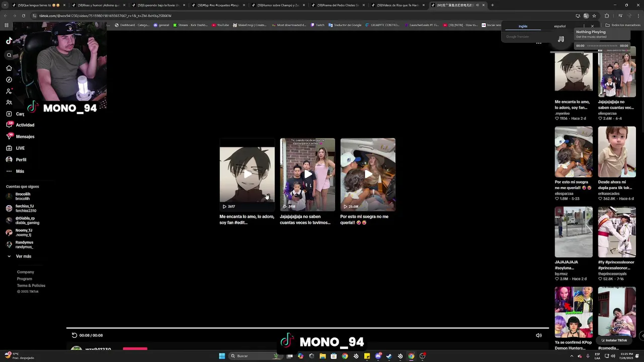Screen dimensions: 644x362
Task: Show hidden system tray icons
Action: (572, 356)
